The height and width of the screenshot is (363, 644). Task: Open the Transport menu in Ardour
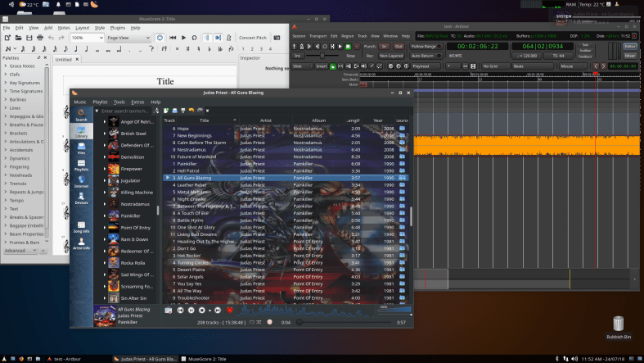[x=318, y=36]
